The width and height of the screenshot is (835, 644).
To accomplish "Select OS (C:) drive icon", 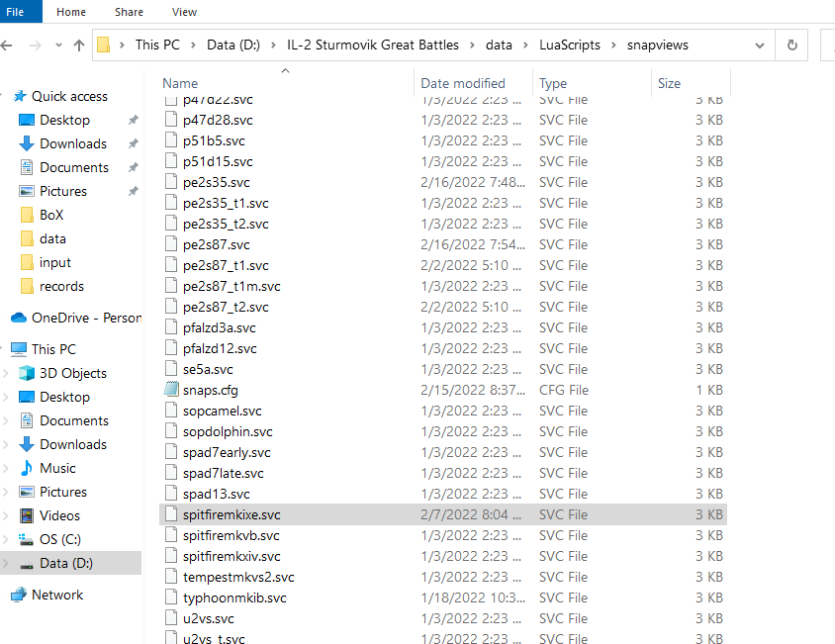I will (26, 539).
